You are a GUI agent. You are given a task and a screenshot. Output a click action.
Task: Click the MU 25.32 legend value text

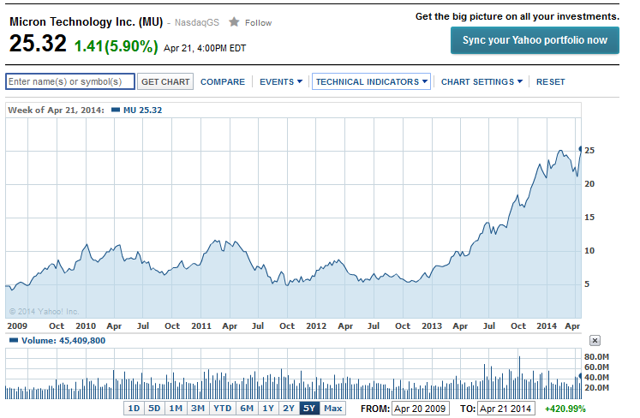(142, 110)
